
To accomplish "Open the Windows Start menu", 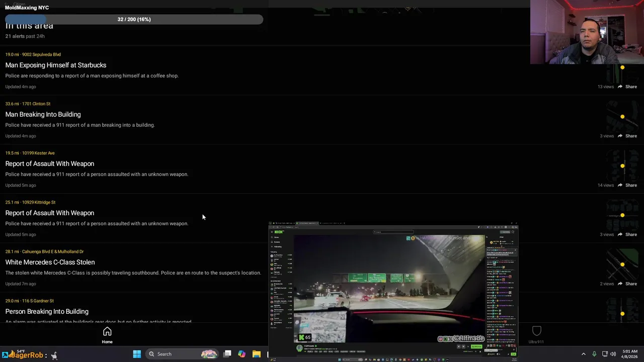I will tap(137, 354).
